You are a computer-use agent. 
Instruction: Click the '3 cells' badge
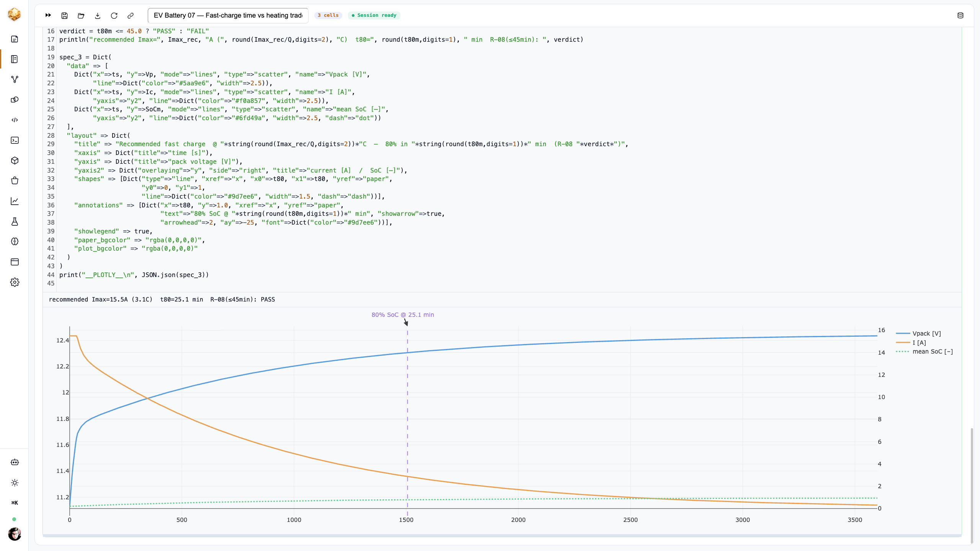pyautogui.click(x=328, y=15)
